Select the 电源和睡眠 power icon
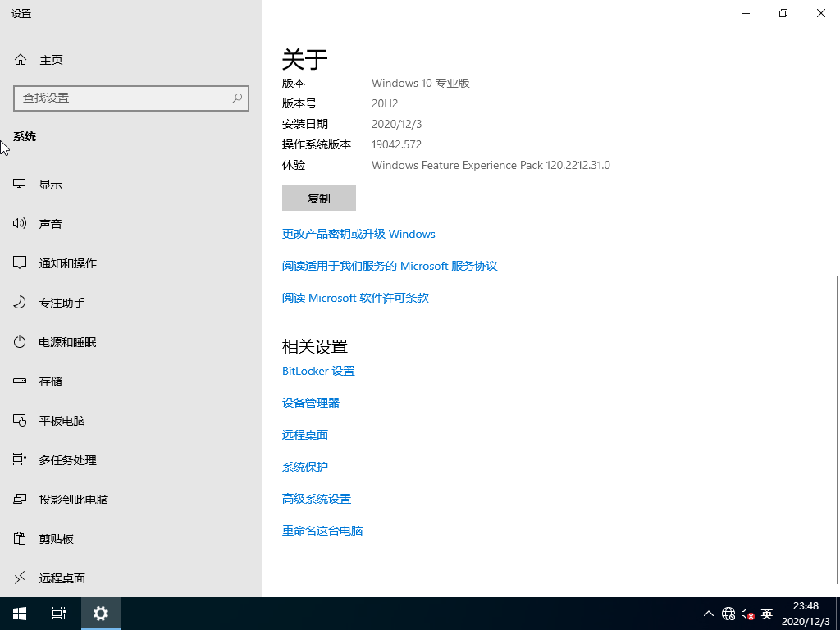 pos(20,342)
